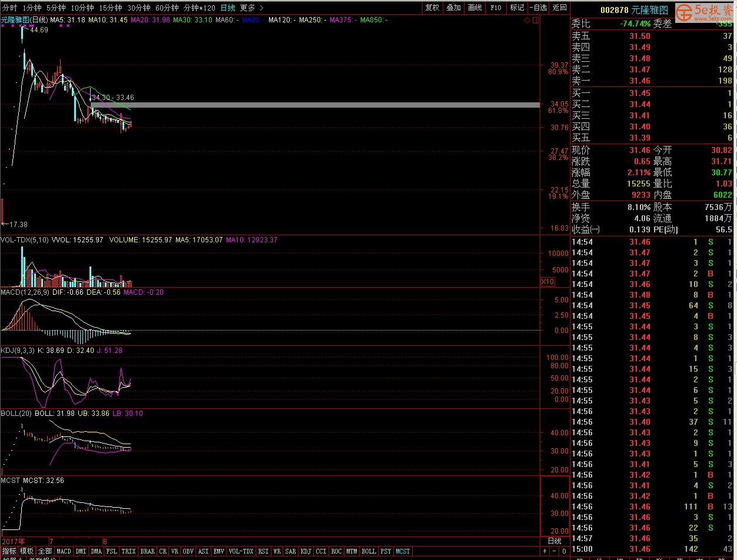Viewport: 737px width, 560px height.
Task: Switch to the DMI indicator tab
Action: click(81, 551)
